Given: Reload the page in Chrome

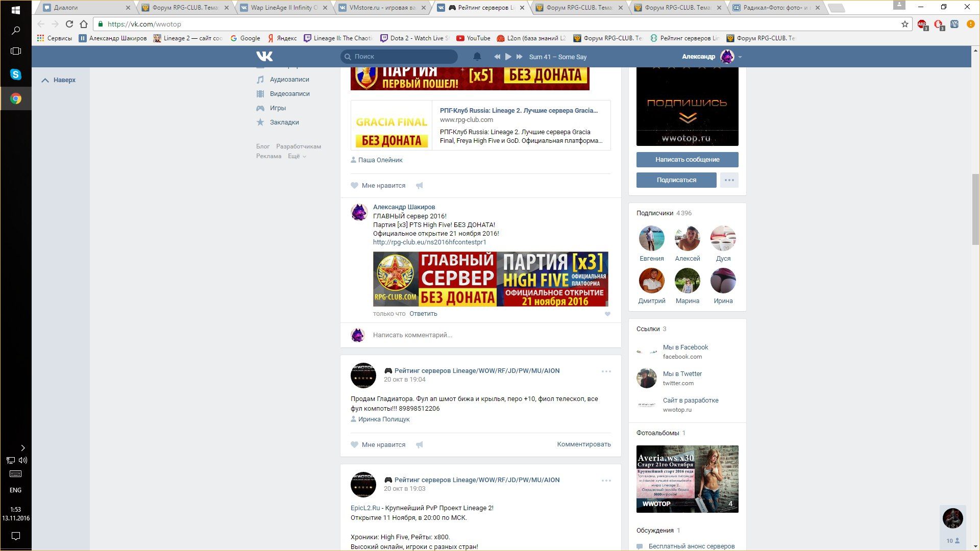Looking at the screenshot, I should click(x=69, y=24).
